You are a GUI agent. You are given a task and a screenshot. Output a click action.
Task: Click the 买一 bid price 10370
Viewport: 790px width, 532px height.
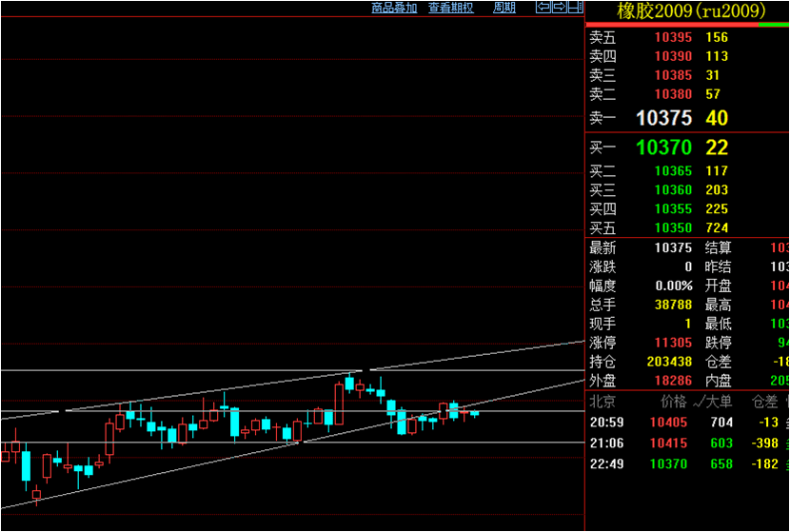663,148
